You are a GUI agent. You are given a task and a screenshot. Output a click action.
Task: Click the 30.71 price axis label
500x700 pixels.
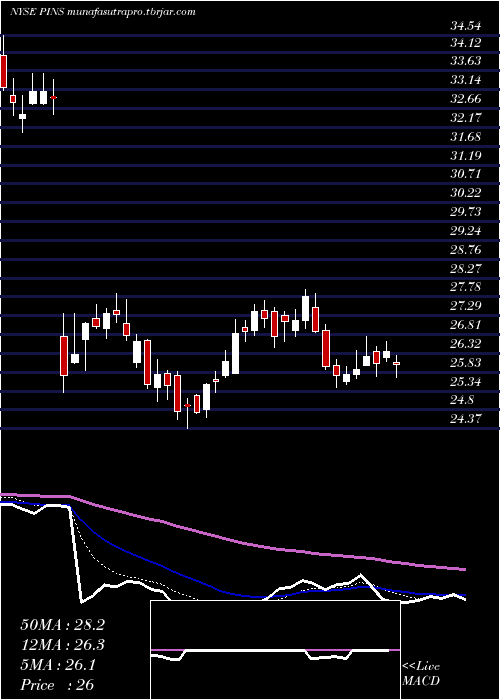(466, 174)
